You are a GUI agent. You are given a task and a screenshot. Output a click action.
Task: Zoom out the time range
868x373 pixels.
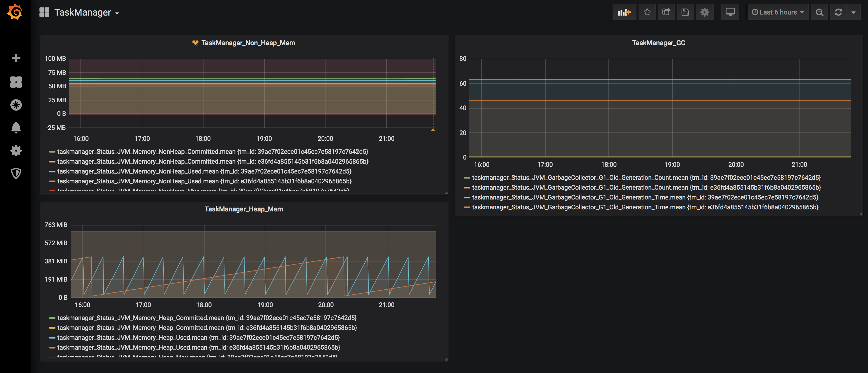click(x=819, y=12)
